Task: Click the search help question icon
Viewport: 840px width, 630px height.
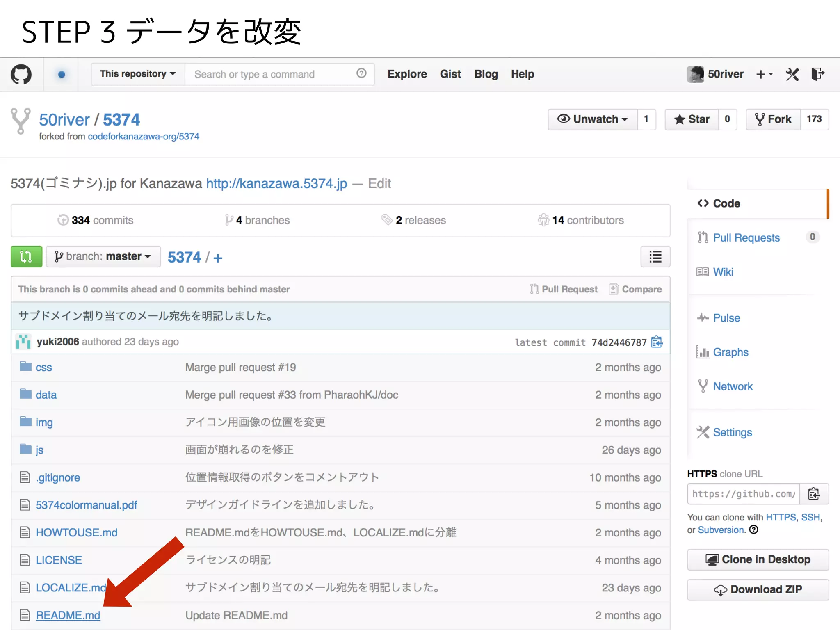Action: click(x=361, y=73)
